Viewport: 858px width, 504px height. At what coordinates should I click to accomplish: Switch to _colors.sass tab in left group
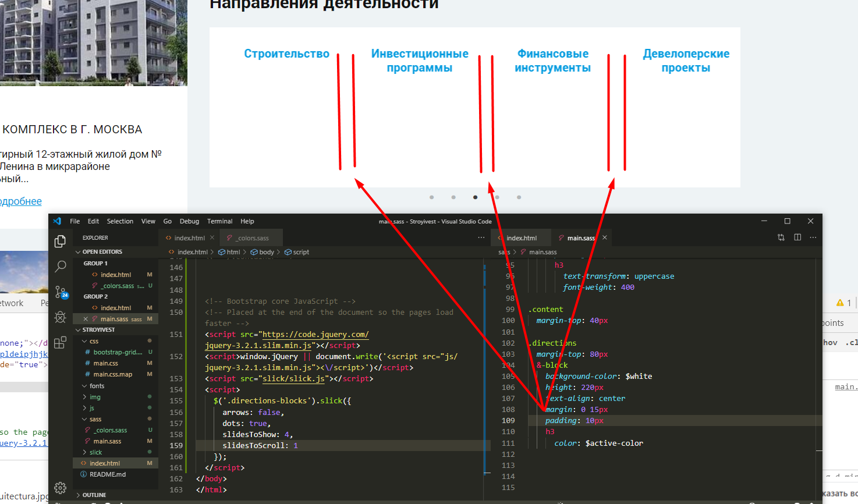coord(250,237)
